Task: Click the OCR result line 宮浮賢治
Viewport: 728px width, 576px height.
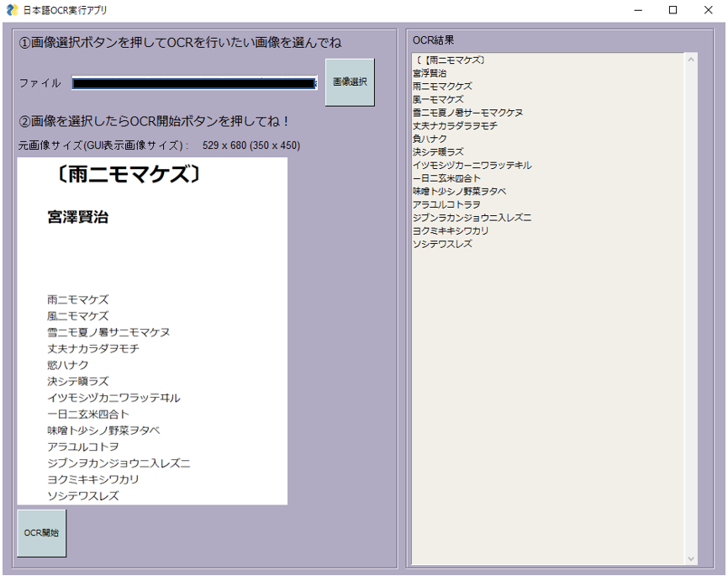Action: coord(430,73)
